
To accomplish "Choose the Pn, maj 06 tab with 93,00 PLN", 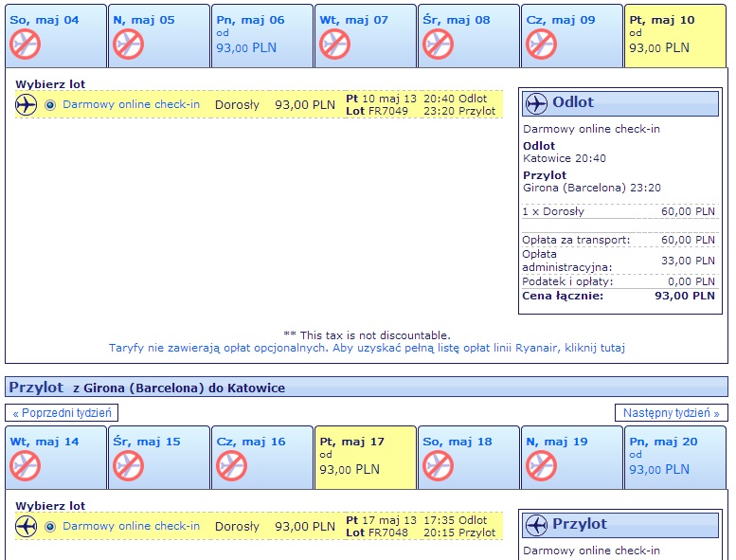I will tap(262, 36).
